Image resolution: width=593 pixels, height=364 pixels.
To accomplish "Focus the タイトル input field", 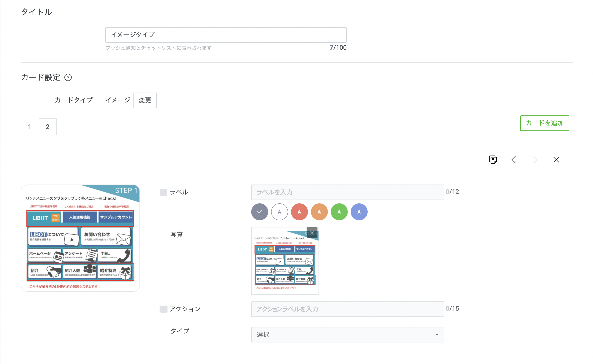I will 226,35.
